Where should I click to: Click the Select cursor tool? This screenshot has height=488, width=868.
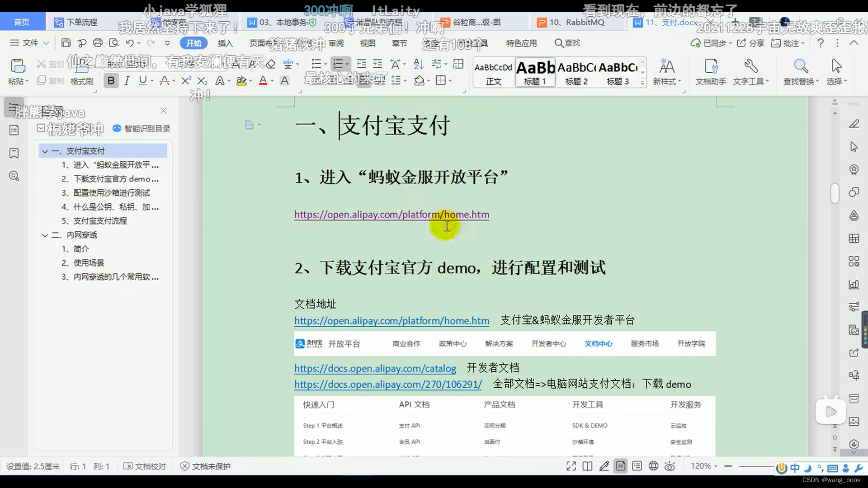836,66
